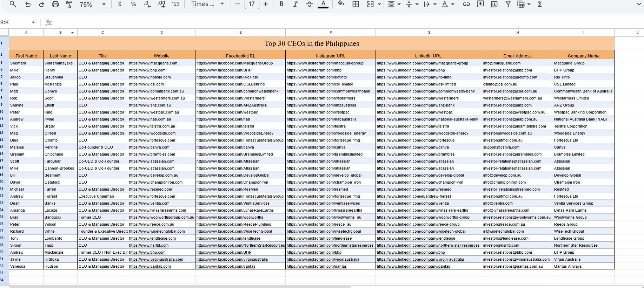Open the 123 more formats menu
The height and width of the screenshot is (288, 644).
click(x=175, y=4)
